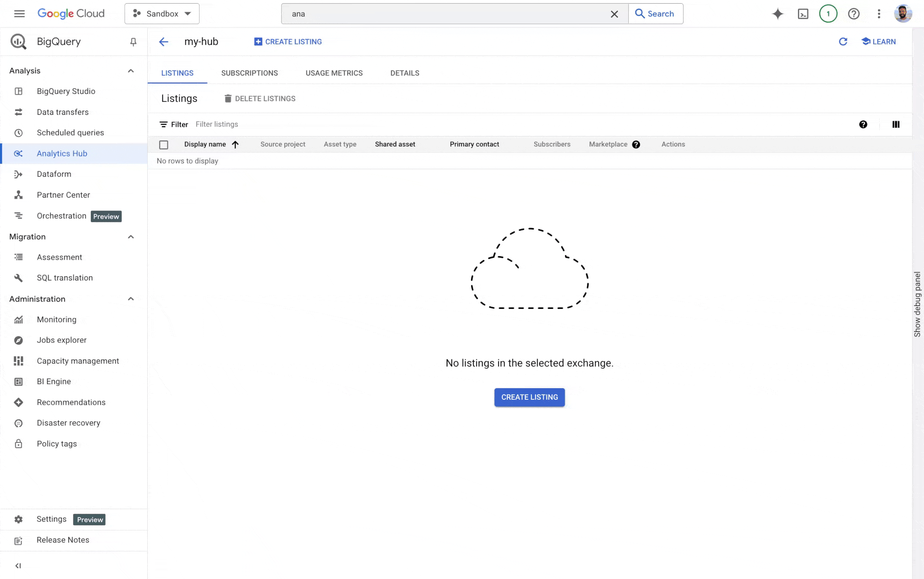Switch to the Details tab

[x=405, y=73]
